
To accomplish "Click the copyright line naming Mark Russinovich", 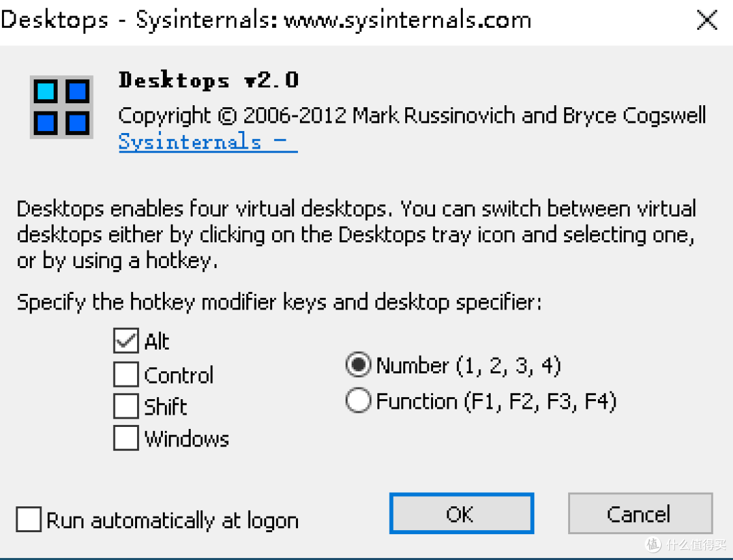I will (412, 115).
